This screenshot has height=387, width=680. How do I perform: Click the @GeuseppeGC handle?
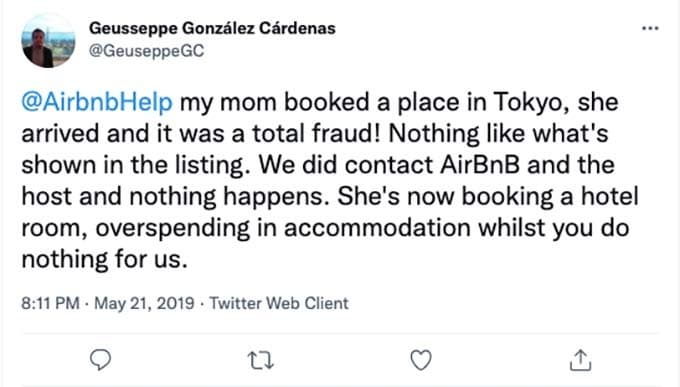coord(147,51)
